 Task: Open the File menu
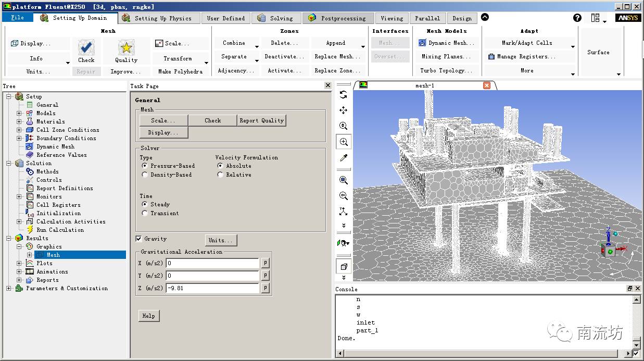click(17, 18)
